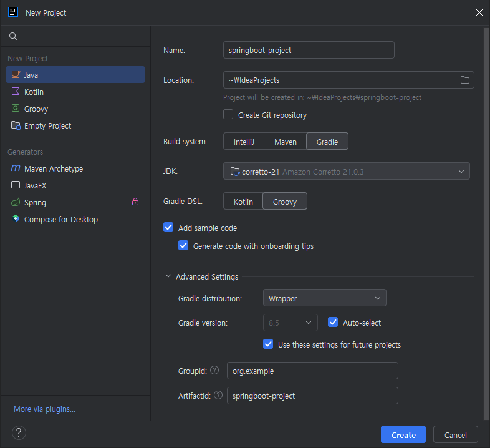Click the ArtifactId input field
This screenshot has width=490, height=448.
point(312,396)
